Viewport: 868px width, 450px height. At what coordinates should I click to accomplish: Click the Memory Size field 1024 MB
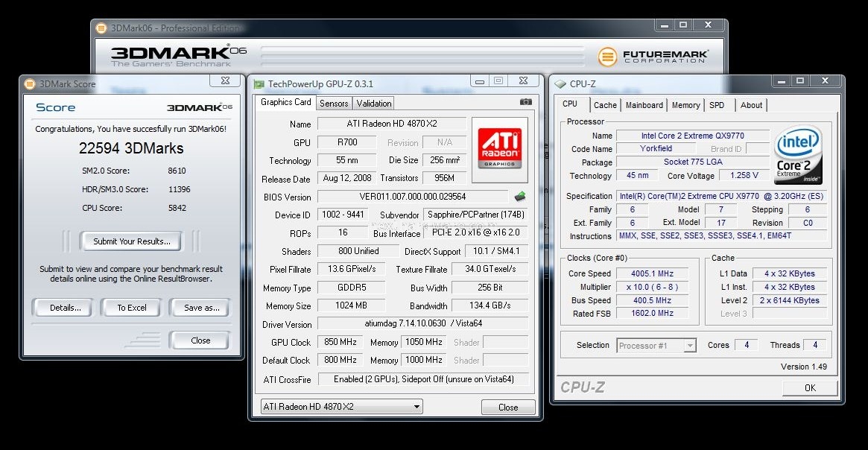click(x=352, y=305)
